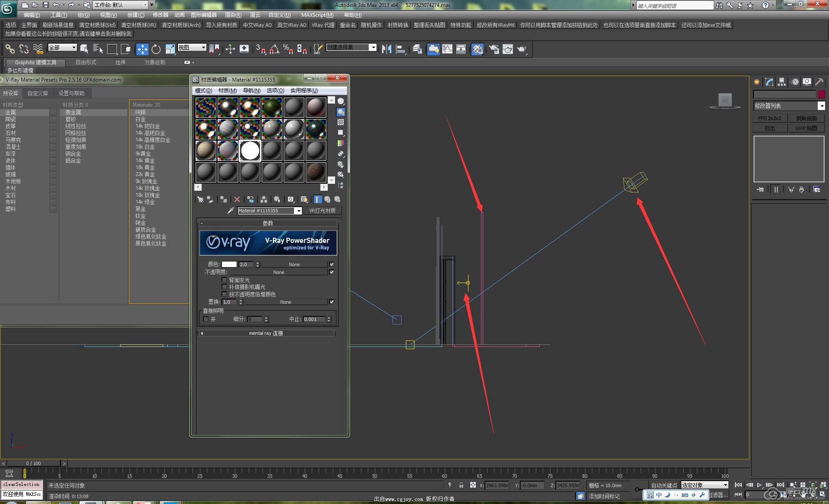Click Go to Parent icon
This screenshot has height=504, width=829.
[x=328, y=199]
